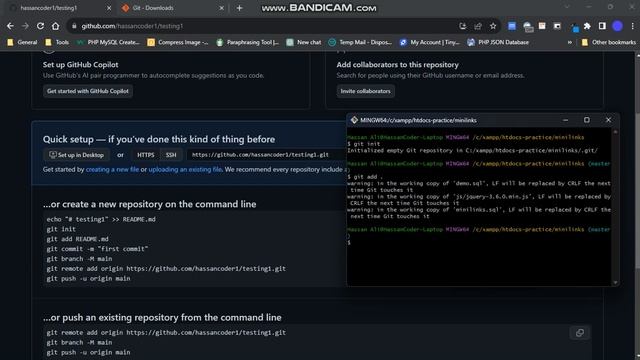
Task: Open the General bookmarks folder
Action: point(22,42)
